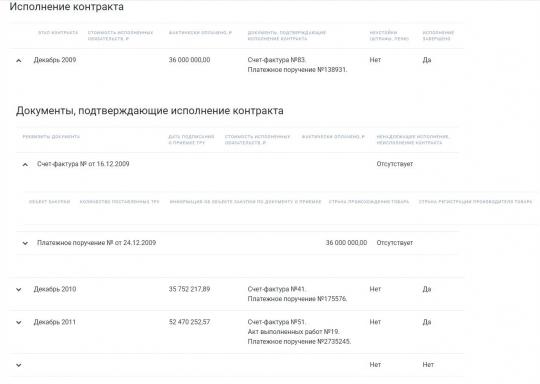Image resolution: width=540 pixels, height=384 pixels.
Task: Expand the Платежное поручение от 24.12.2009 row
Action: (25, 243)
